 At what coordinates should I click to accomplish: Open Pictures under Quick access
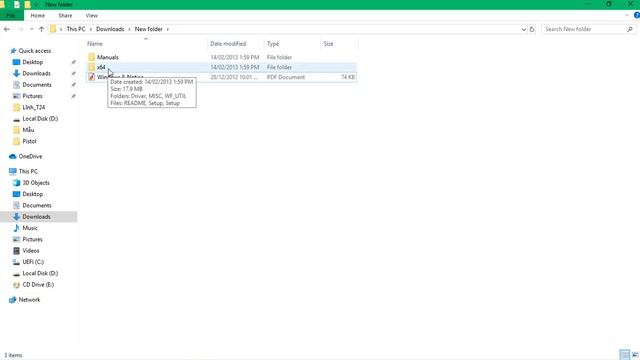tap(32, 96)
